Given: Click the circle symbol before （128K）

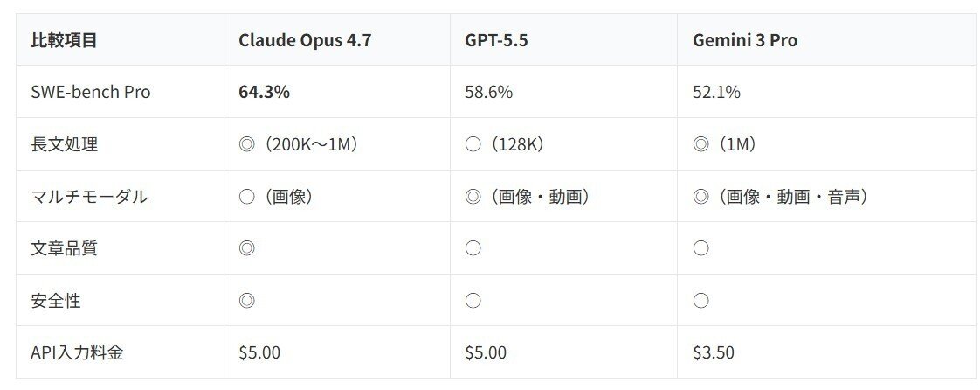Looking at the screenshot, I should tap(473, 144).
